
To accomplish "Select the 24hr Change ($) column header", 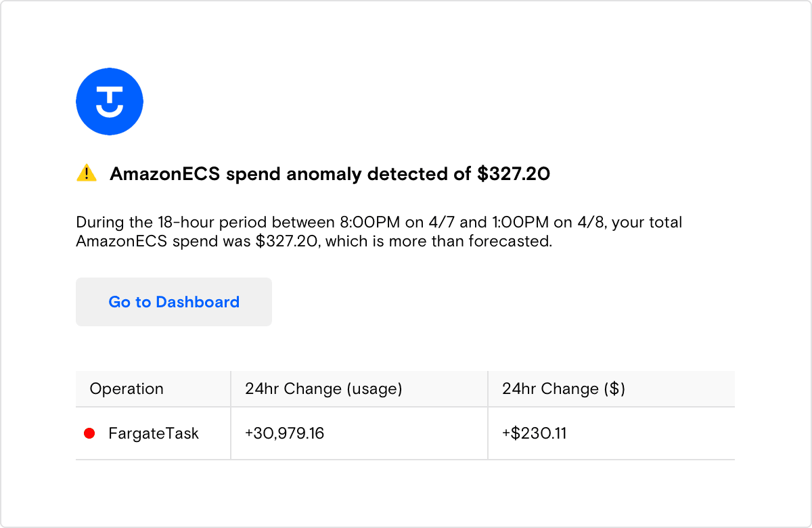I will point(564,389).
